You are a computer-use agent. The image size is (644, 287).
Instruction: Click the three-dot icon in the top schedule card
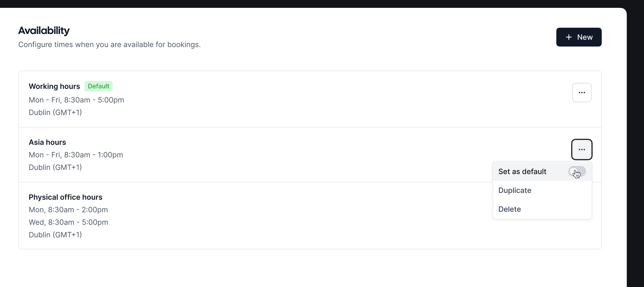(x=582, y=93)
